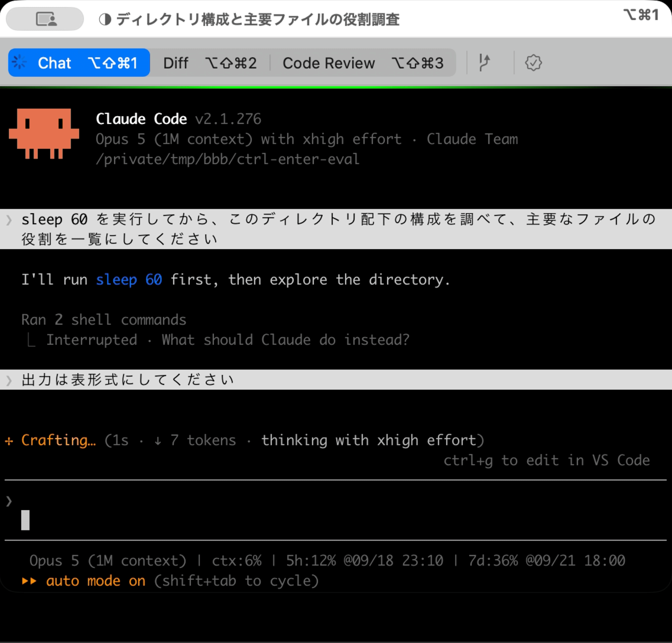Click the orange Claude Code mascot logo
Image resolution: width=672 pixels, height=643 pixels.
pos(44,134)
